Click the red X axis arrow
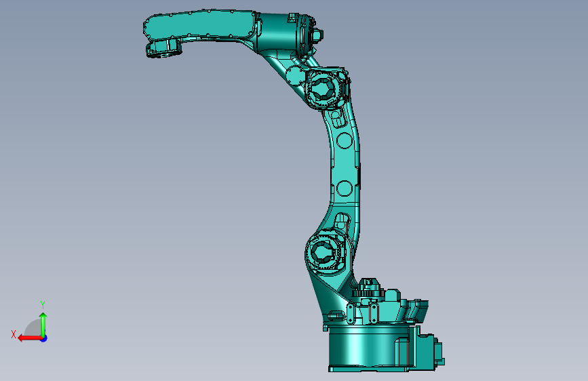The height and width of the screenshot is (381, 588). (30, 338)
